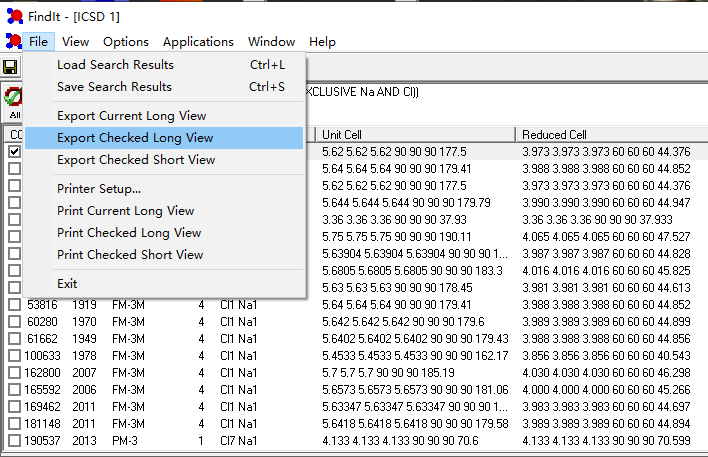
Task: Check the box for entry 60280
Action: [14, 322]
